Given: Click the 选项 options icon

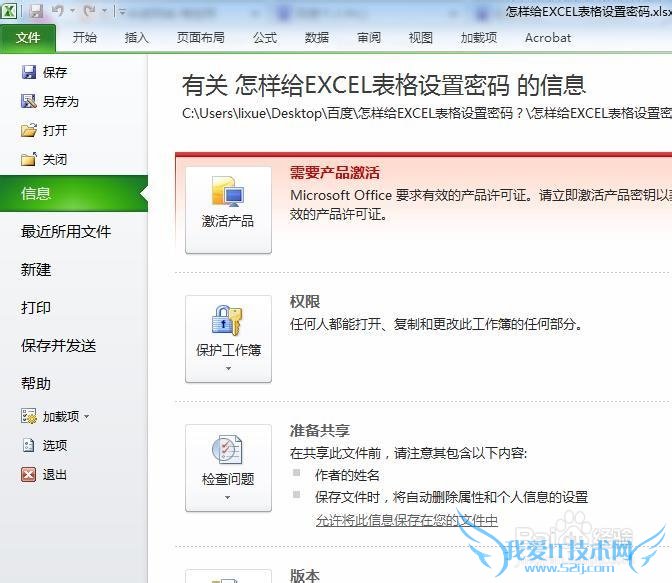Looking at the screenshot, I should [x=28, y=445].
